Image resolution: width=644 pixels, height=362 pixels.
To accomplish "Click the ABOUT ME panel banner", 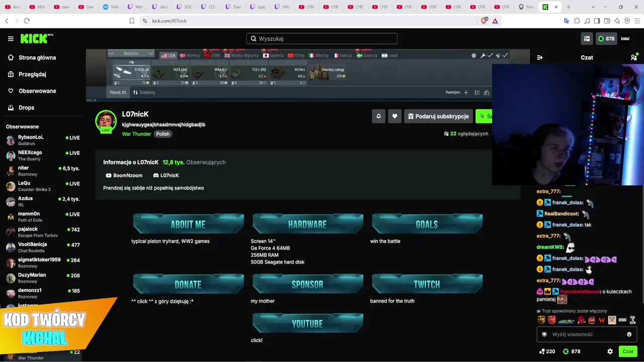I will tap(188, 224).
